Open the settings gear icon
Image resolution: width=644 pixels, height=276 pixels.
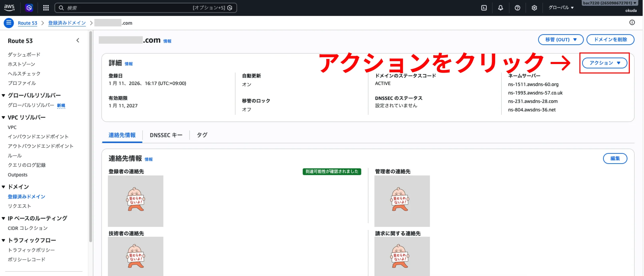534,8
